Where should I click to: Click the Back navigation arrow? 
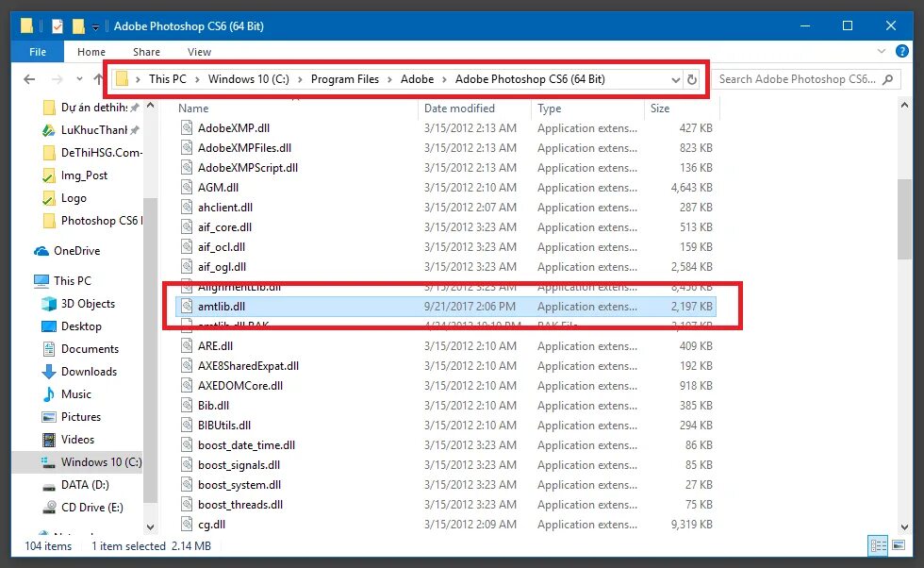point(29,79)
